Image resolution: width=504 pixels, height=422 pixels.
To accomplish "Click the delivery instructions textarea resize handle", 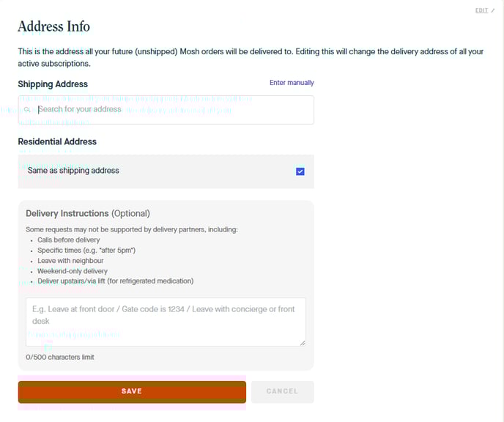I will pyautogui.click(x=302, y=342).
